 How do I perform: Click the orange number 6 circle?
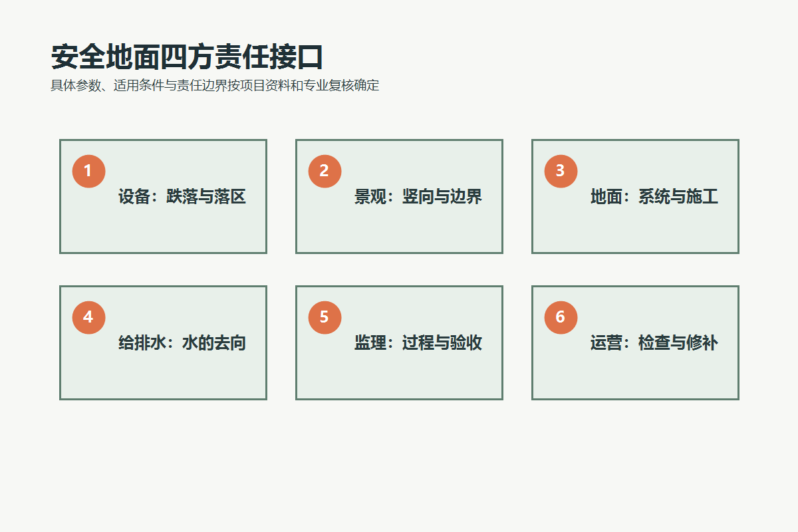(x=561, y=317)
